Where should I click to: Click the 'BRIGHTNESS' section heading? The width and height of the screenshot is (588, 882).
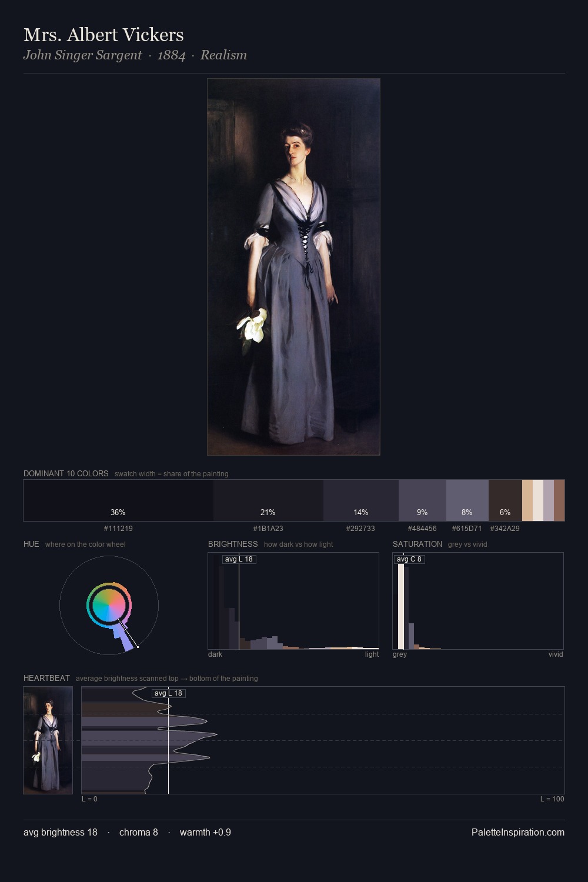233,544
